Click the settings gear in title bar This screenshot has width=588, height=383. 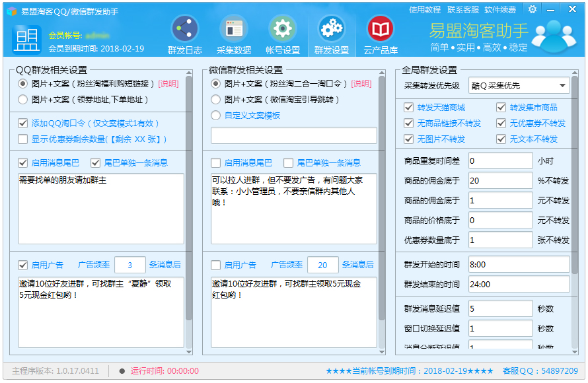[x=533, y=9]
